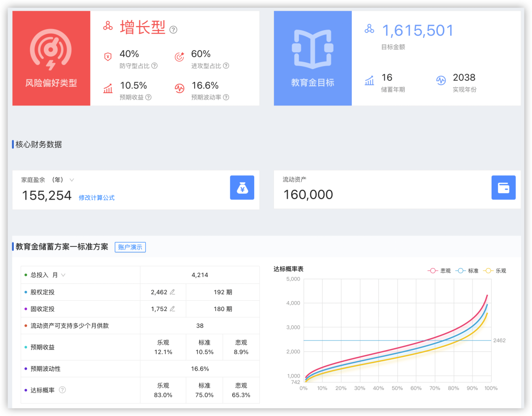Toggle the 乐观 series in chart legend
The height and width of the screenshot is (416, 532).
pyautogui.click(x=495, y=271)
